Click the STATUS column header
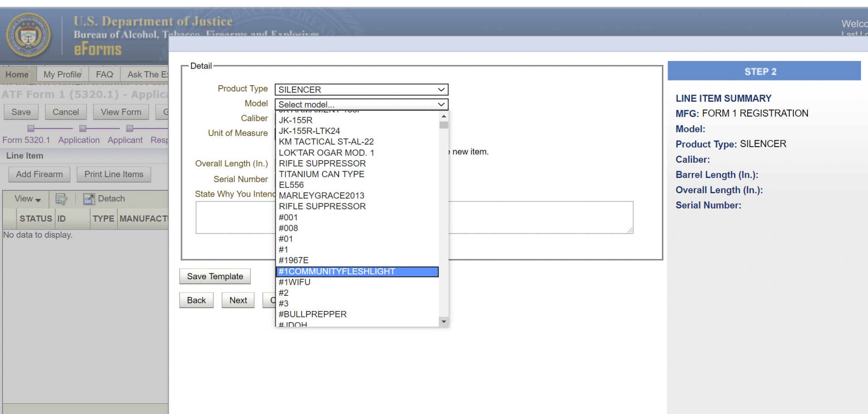This screenshot has height=414, width=868. click(36, 219)
